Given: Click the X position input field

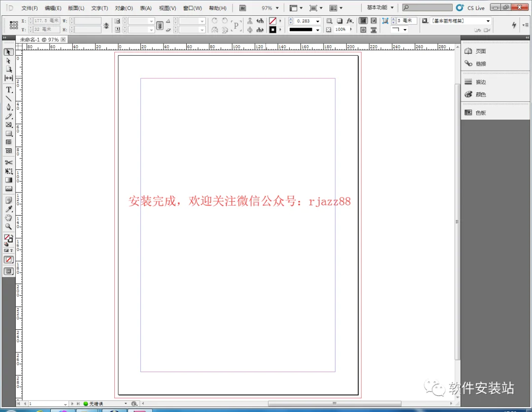Looking at the screenshot, I should pyautogui.click(x=47, y=21).
